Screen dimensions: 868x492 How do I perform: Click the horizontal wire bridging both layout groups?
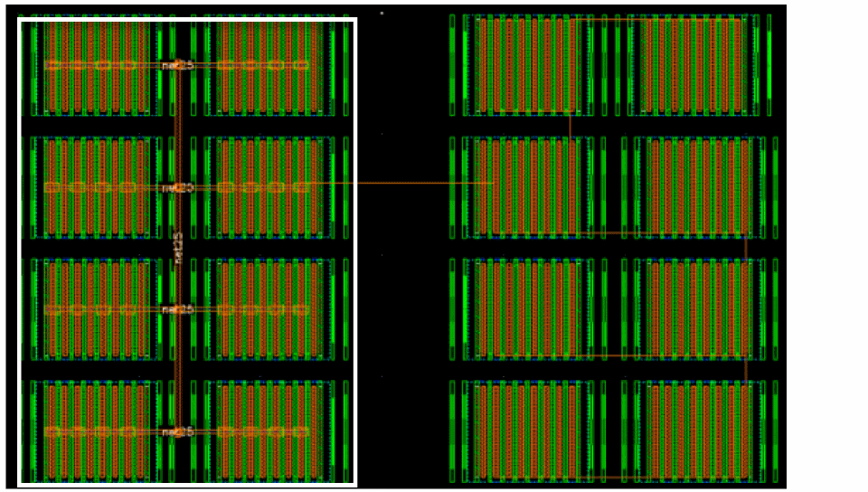point(425,184)
